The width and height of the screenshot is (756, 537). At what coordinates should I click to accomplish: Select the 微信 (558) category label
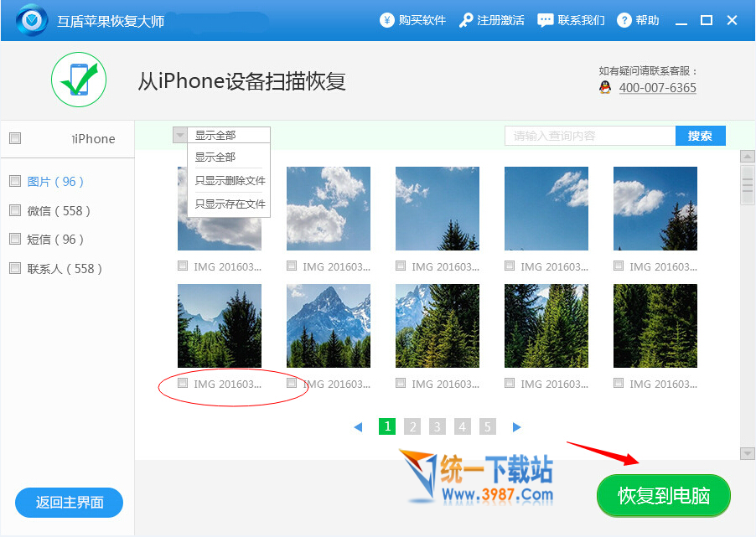pyautogui.click(x=59, y=210)
